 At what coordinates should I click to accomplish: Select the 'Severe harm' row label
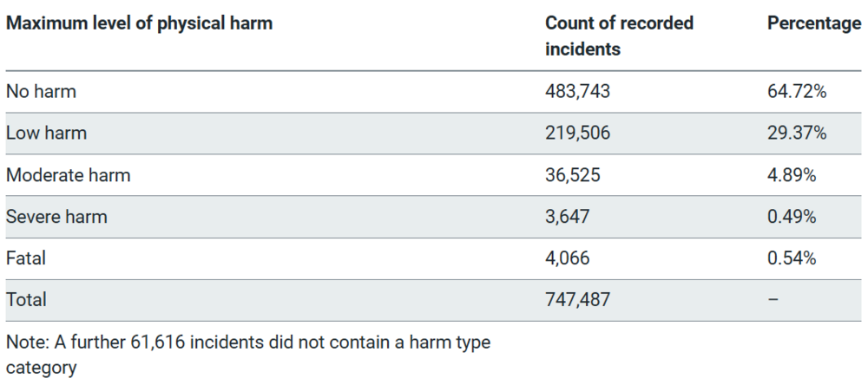[56, 216]
